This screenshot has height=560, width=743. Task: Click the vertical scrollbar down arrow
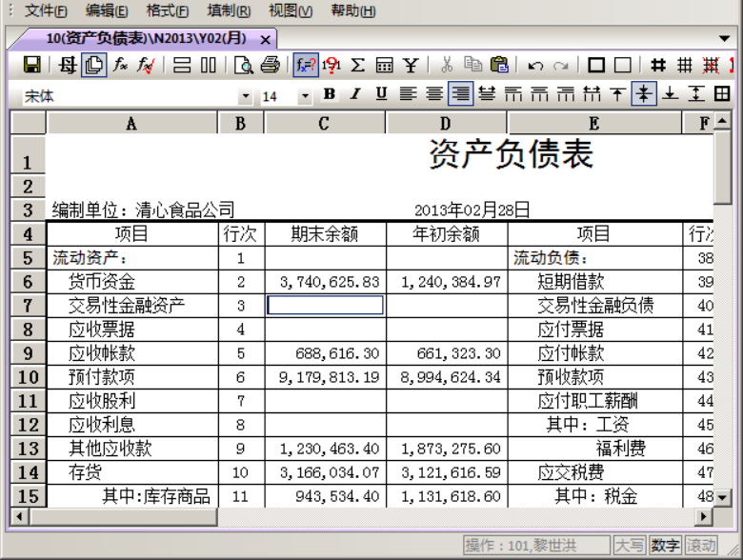(723, 497)
